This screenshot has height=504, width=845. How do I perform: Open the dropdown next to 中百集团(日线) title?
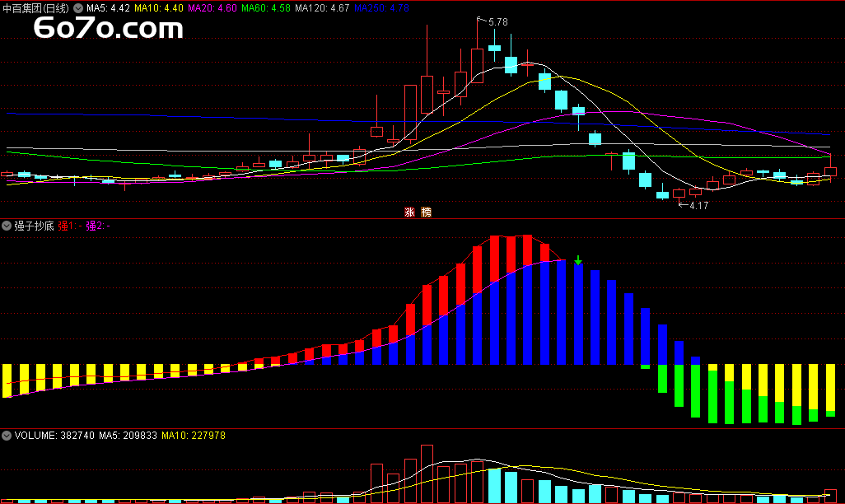78,8
